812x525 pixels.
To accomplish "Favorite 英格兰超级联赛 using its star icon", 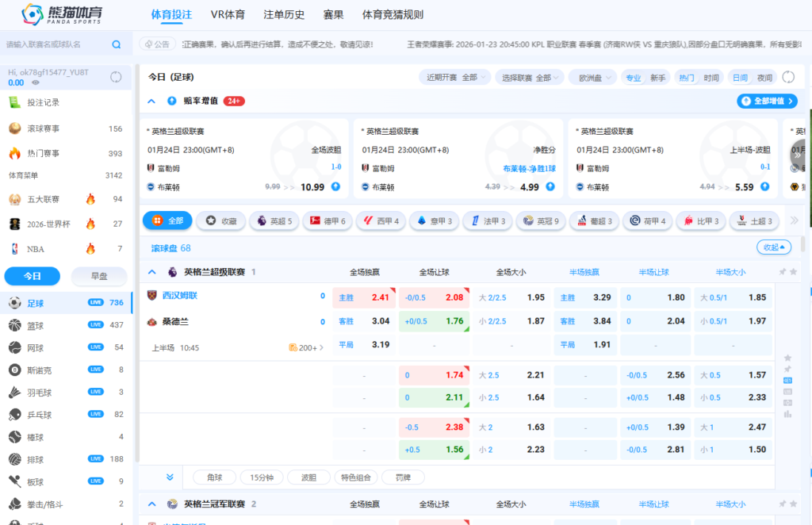I will [794, 272].
